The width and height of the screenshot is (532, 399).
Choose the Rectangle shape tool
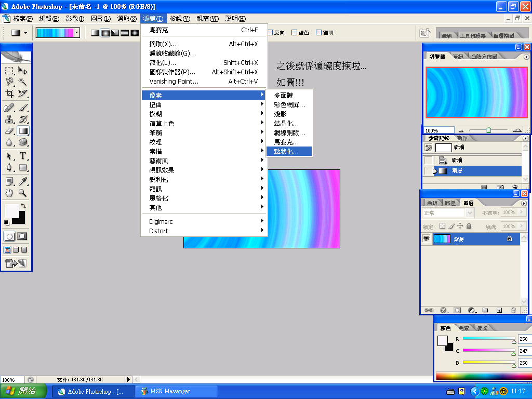(x=23, y=167)
